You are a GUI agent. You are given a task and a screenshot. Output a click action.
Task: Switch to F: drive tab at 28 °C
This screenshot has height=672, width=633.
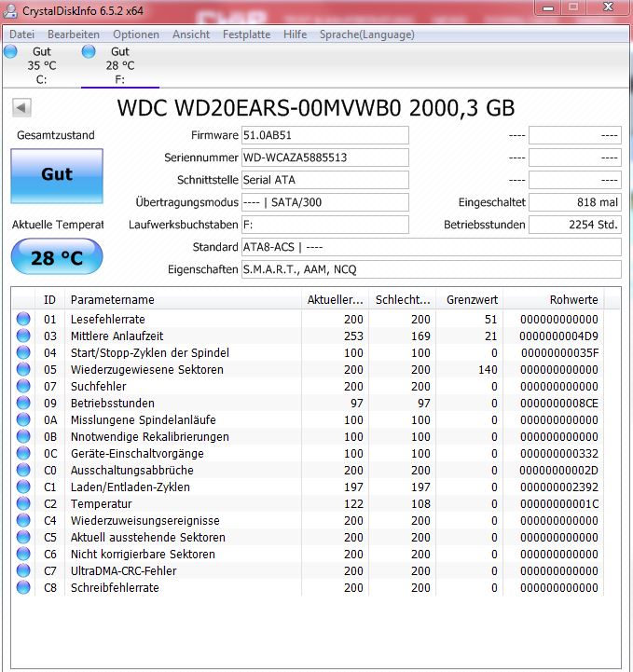pos(120,65)
